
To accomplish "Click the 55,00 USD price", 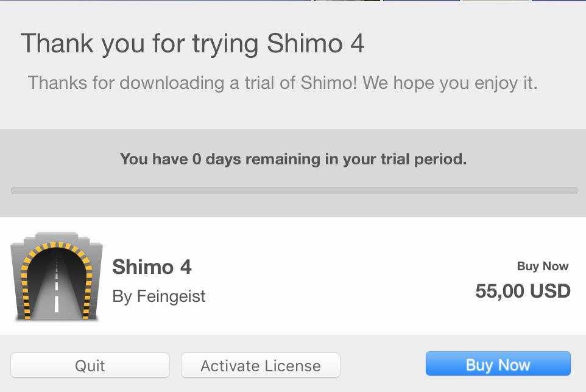I will 523,291.
